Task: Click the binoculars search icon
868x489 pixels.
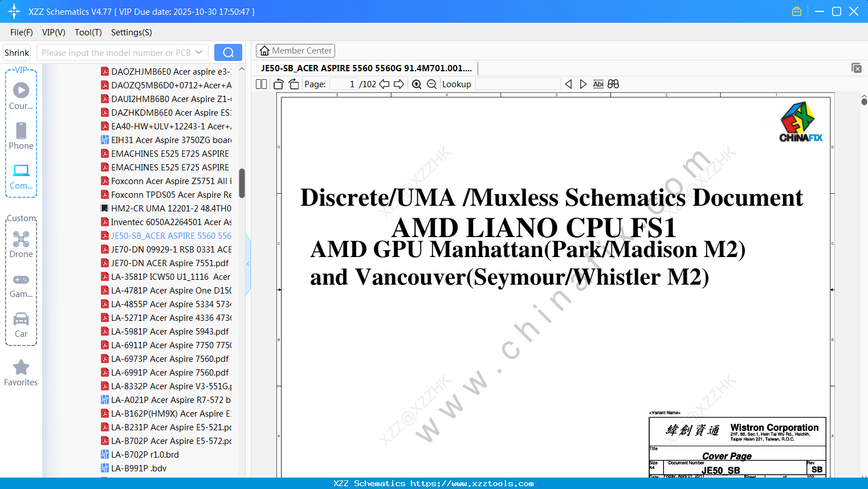Action: [x=613, y=84]
